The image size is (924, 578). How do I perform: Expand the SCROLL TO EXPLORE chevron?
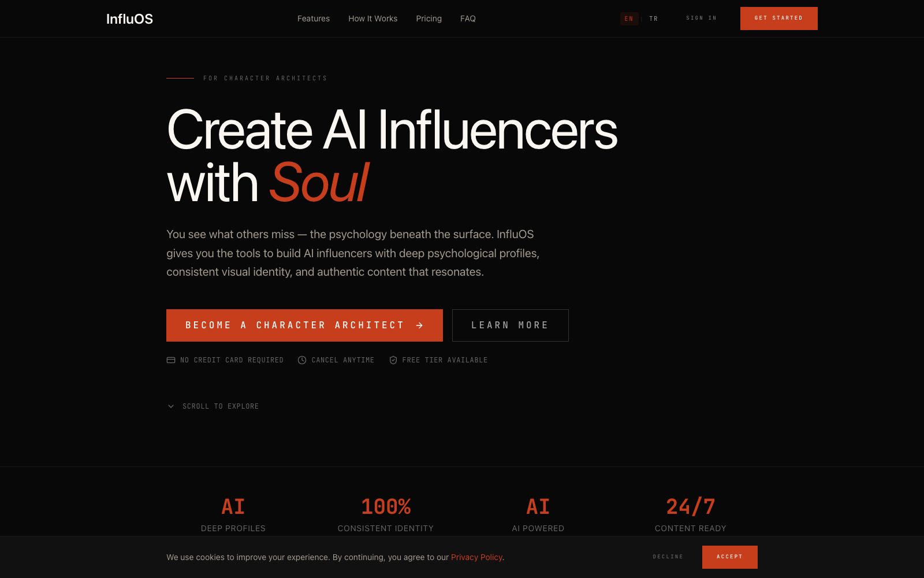[x=170, y=406]
